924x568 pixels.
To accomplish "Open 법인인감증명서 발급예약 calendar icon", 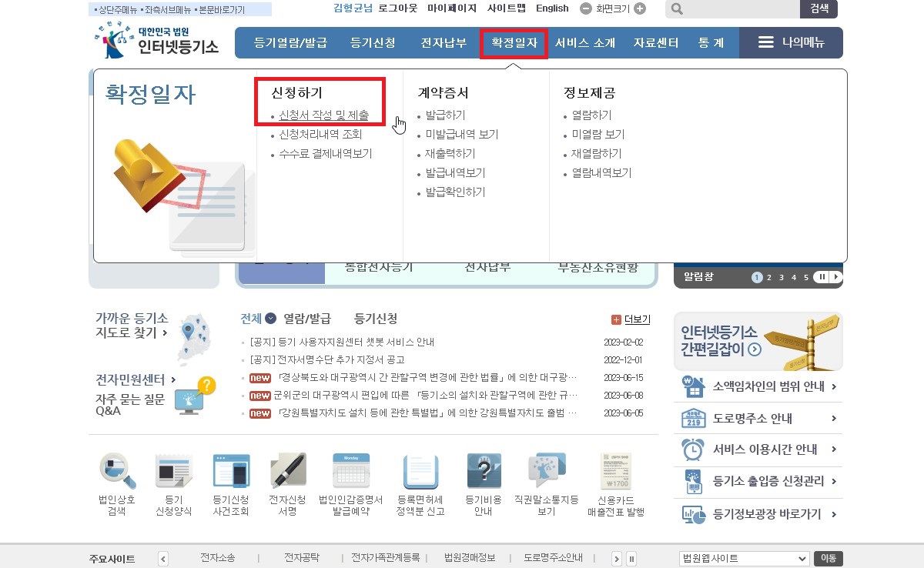I will (x=349, y=471).
